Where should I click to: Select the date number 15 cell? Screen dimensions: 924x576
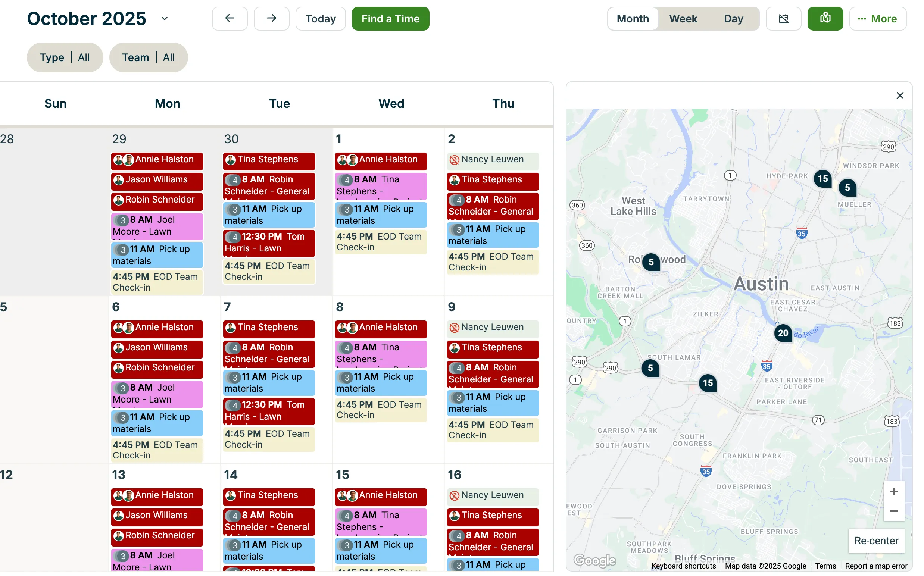[x=343, y=475]
